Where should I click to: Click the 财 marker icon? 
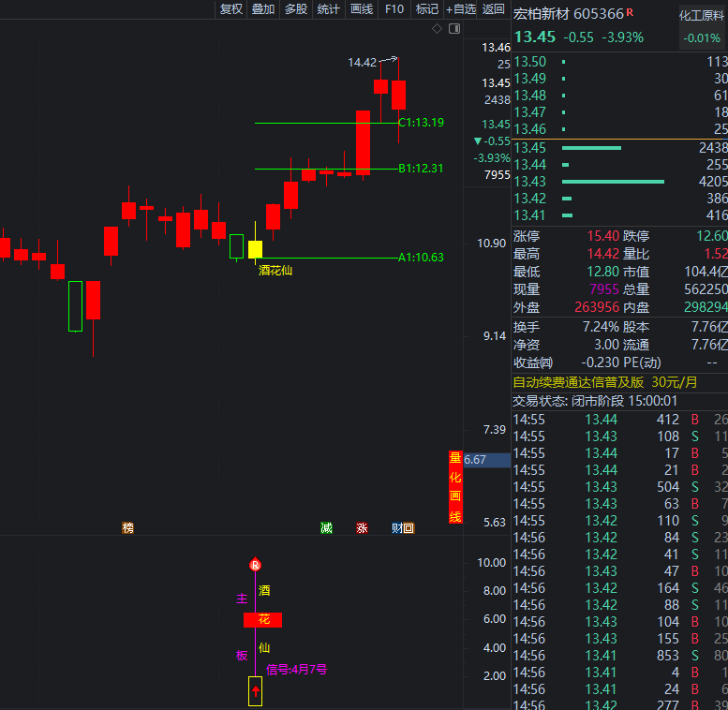point(397,528)
